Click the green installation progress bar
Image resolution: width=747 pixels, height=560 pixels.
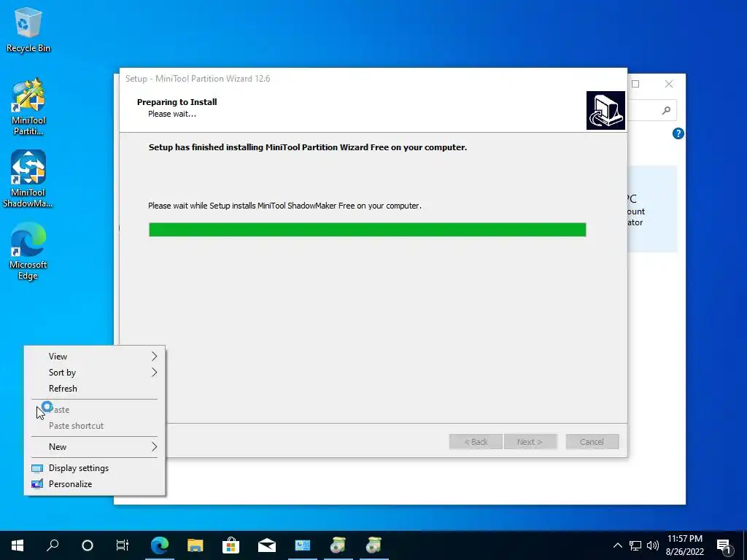coord(368,230)
